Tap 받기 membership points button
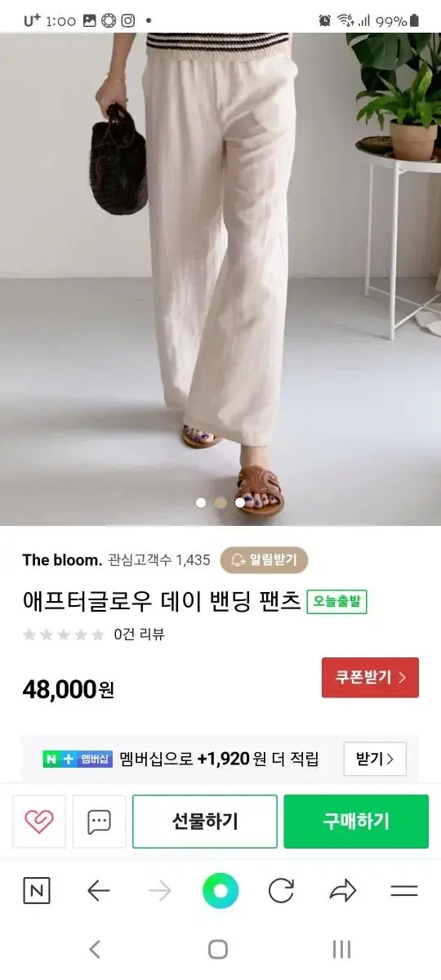This screenshot has width=441, height=980. (x=374, y=759)
